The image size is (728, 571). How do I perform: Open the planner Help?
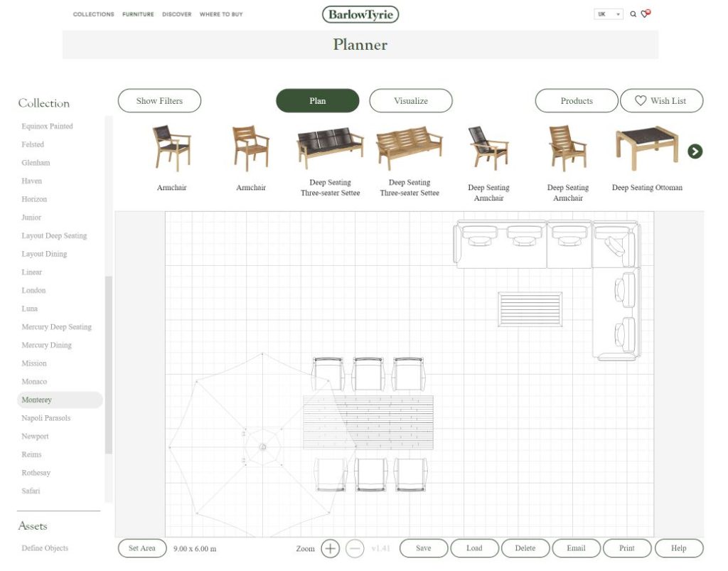point(679,548)
